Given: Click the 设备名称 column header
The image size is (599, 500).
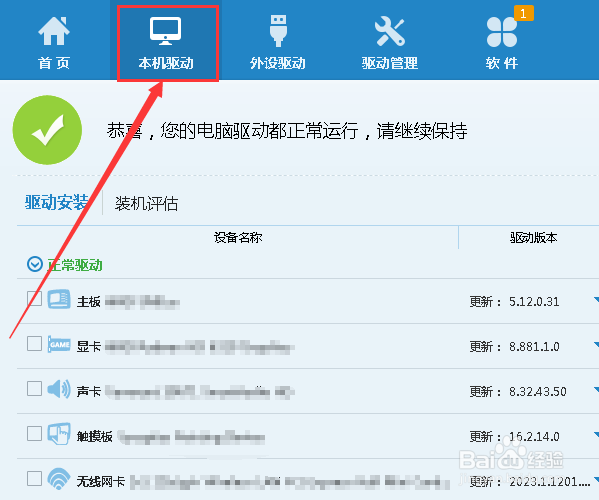Looking at the screenshot, I should (238, 238).
